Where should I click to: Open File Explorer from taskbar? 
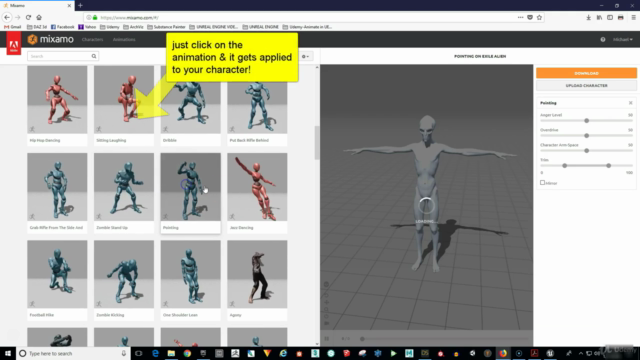[171, 353]
